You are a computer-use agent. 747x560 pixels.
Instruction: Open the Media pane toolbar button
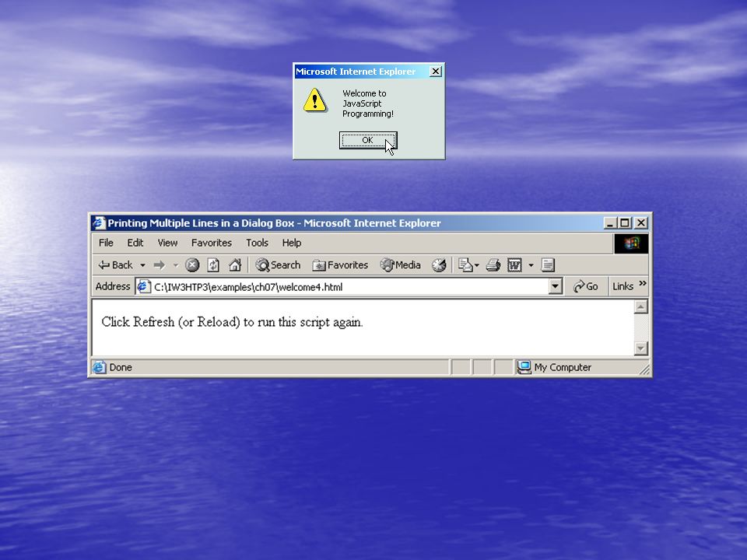pos(400,264)
